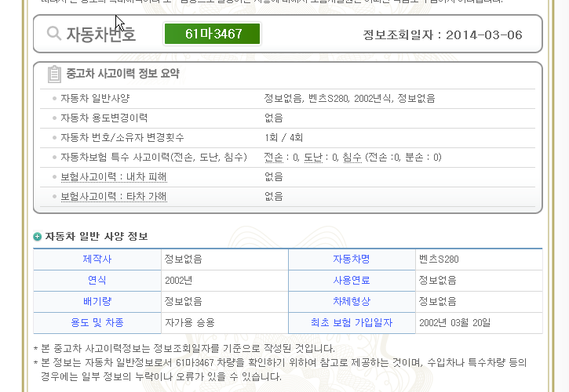569x392 pixels.
Task: Click the 2002년 03월 20일 table cell
Action: [479, 322]
